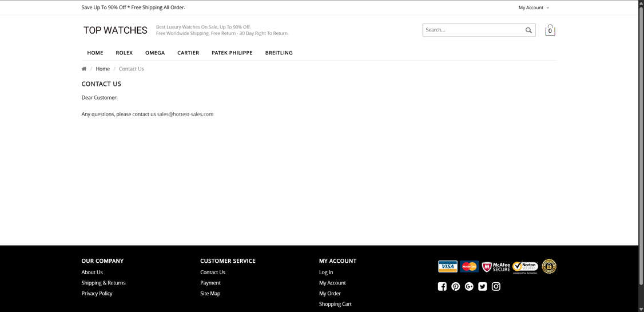The width and height of the screenshot is (644, 312).
Task: Open Shopping Cart footer link
Action: [x=335, y=304]
